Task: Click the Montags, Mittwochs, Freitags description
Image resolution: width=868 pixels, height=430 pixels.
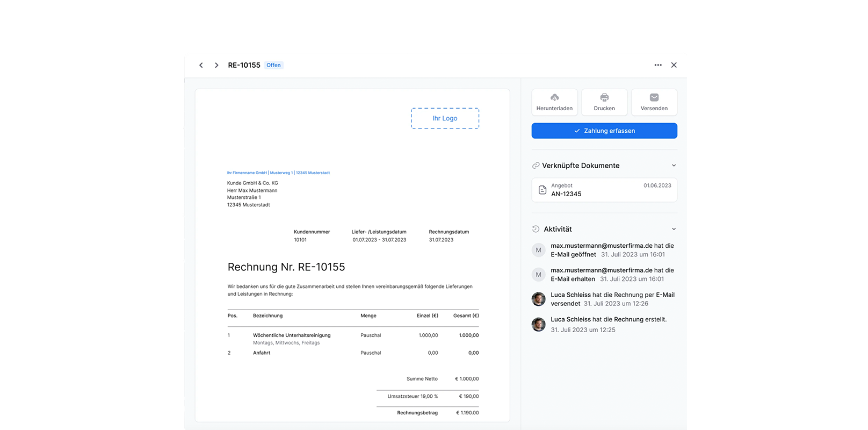Action: click(x=286, y=343)
